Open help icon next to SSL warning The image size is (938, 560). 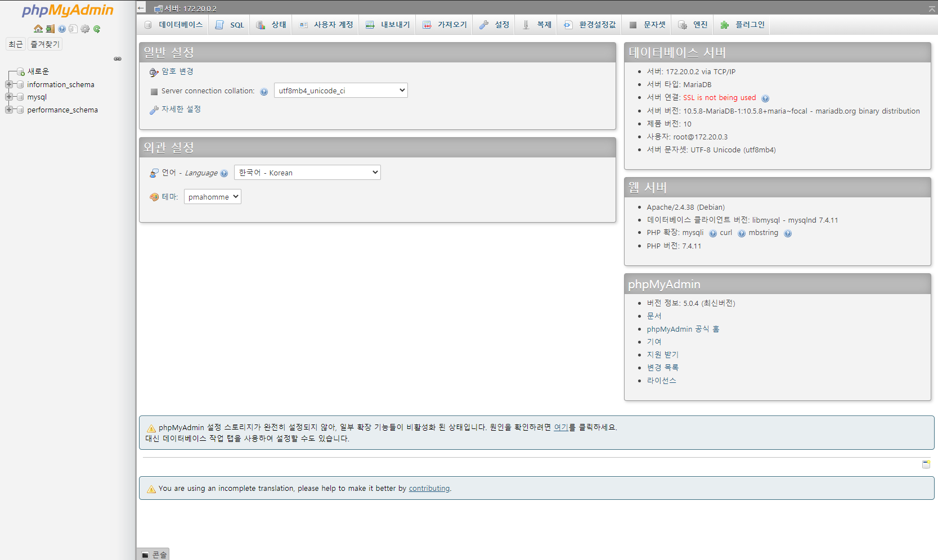click(765, 98)
